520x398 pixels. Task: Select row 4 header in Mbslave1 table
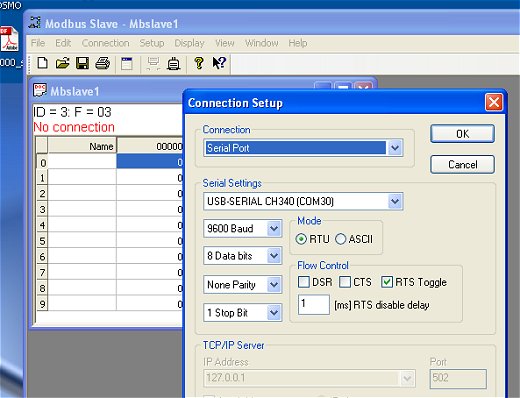(x=42, y=225)
